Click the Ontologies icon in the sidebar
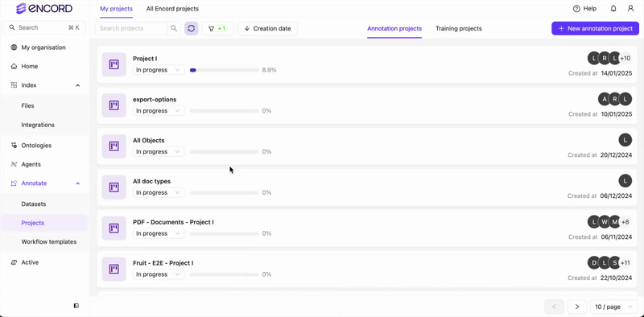Viewport: 644px width, 317px height. 14,146
